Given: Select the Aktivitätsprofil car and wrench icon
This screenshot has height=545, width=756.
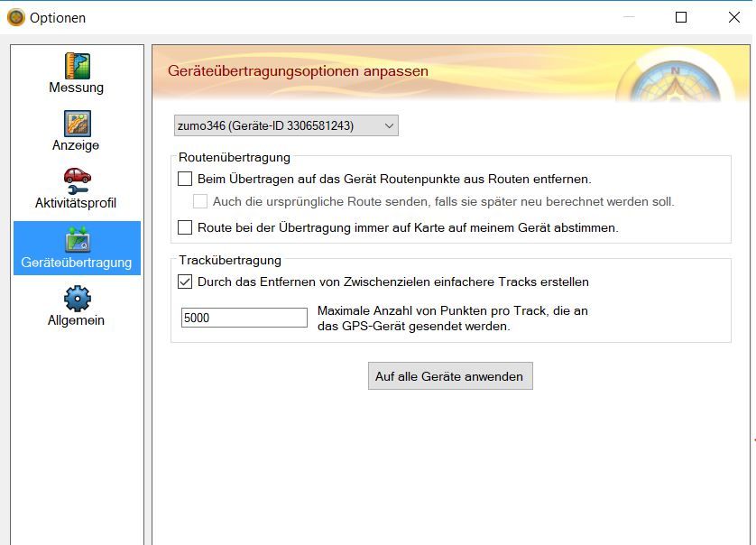Looking at the screenshot, I should point(77,180).
